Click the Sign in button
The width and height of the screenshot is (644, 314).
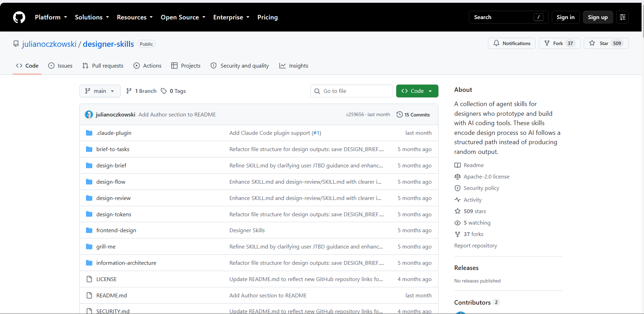coord(565,17)
